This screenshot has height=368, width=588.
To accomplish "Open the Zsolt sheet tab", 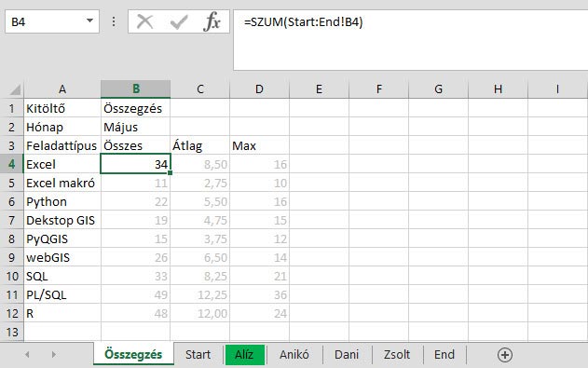I will 397,355.
